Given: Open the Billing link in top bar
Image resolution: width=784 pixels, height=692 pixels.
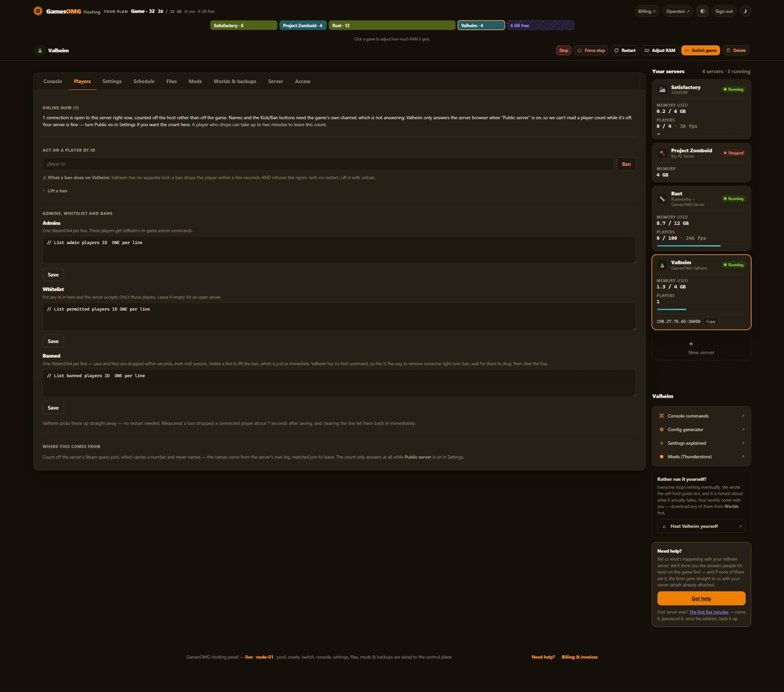Looking at the screenshot, I should pos(646,11).
